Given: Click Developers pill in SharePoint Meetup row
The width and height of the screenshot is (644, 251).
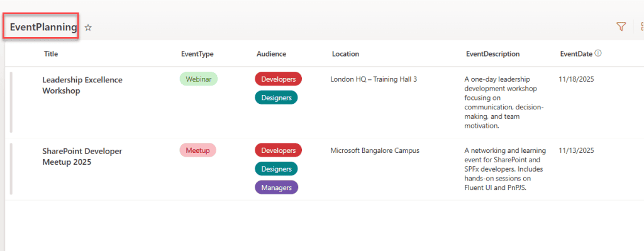Looking at the screenshot, I should tap(278, 150).
